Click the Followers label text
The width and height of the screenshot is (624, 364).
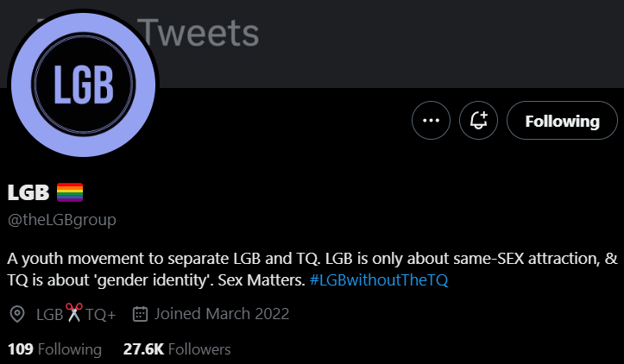pos(199,349)
